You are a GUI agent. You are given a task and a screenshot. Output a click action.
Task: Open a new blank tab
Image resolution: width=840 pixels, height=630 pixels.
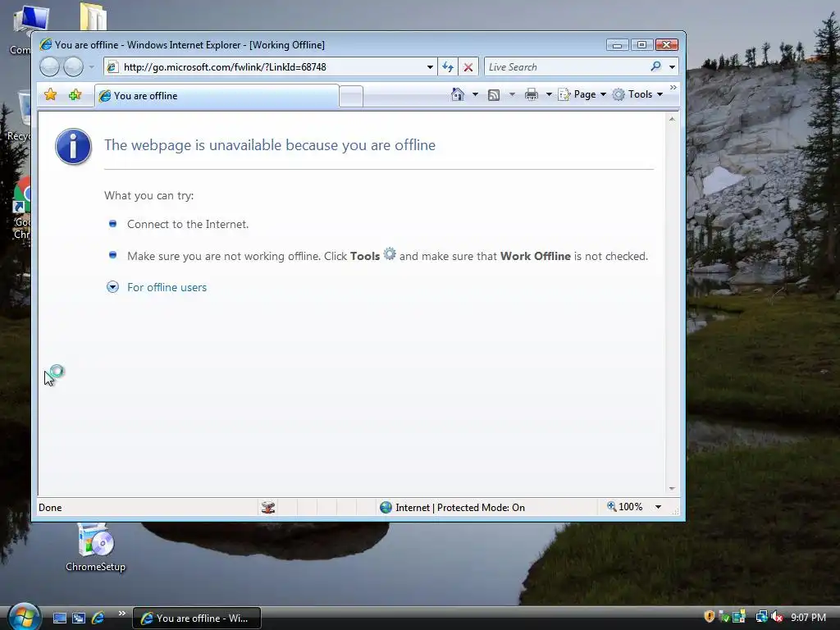tap(351, 97)
